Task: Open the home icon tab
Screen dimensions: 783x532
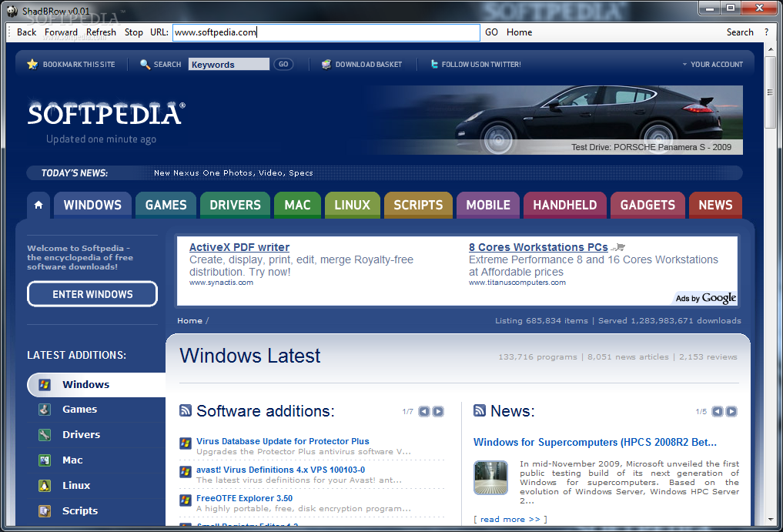Action: tap(38, 205)
